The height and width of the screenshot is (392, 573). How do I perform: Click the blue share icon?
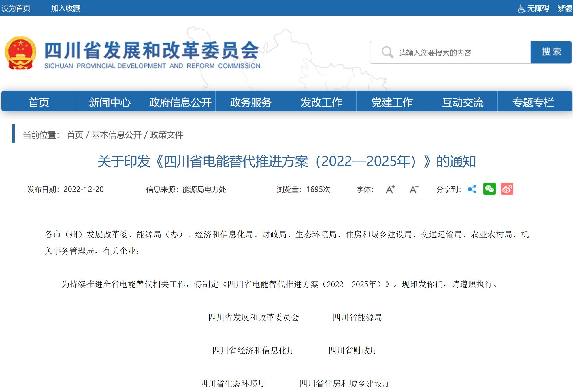(x=472, y=189)
